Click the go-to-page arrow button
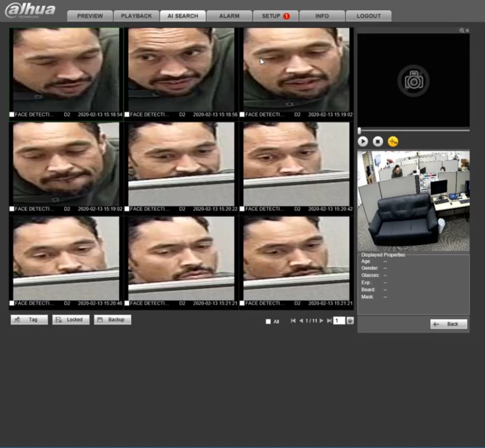Image resolution: width=485 pixels, height=448 pixels. 350,321
